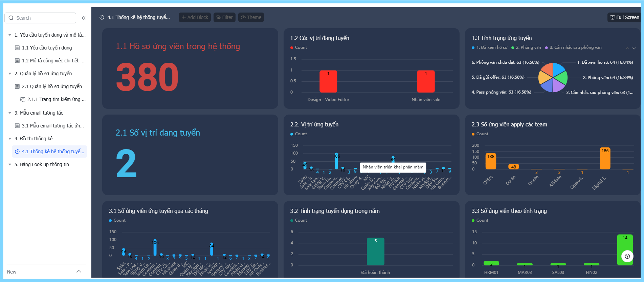Go to next legend page arrow

pyautogui.click(x=634, y=48)
